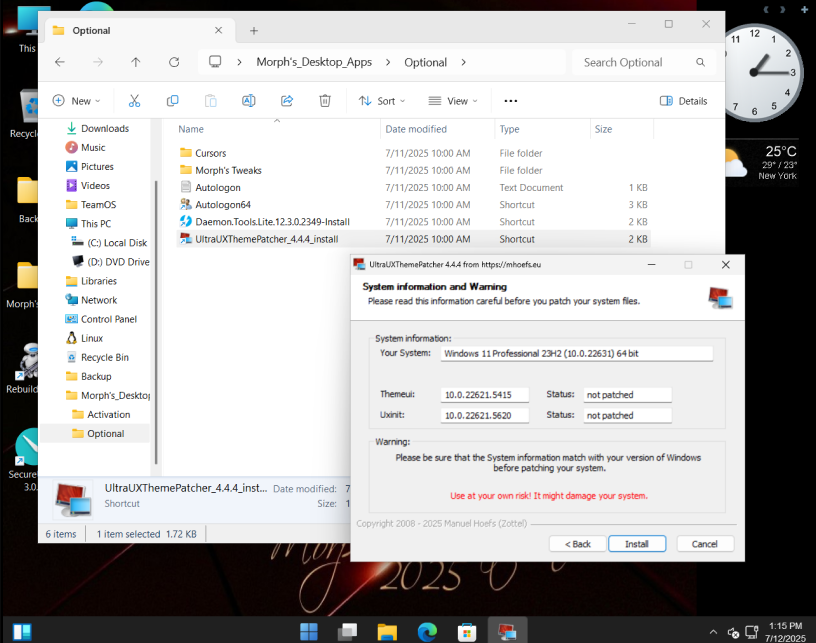The image size is (816, 643).
Task: Go back with the Explorer back arrow
Action: [60, 62]
